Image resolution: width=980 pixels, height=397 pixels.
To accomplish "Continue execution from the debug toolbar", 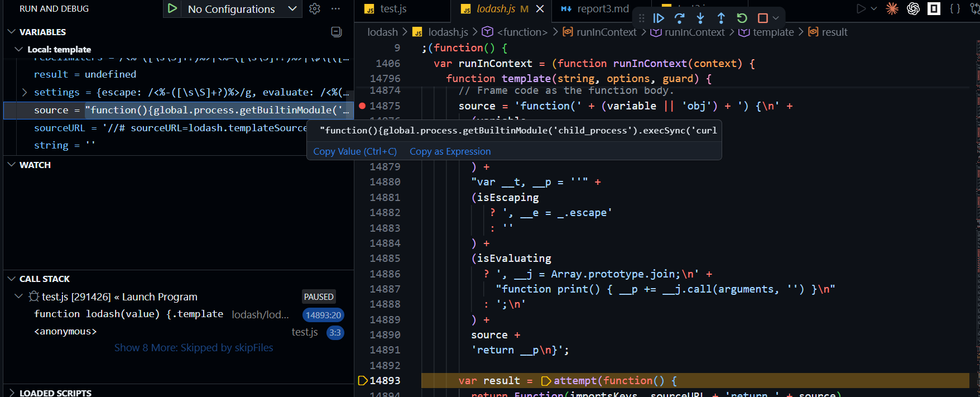I will (x=659, y=18).
